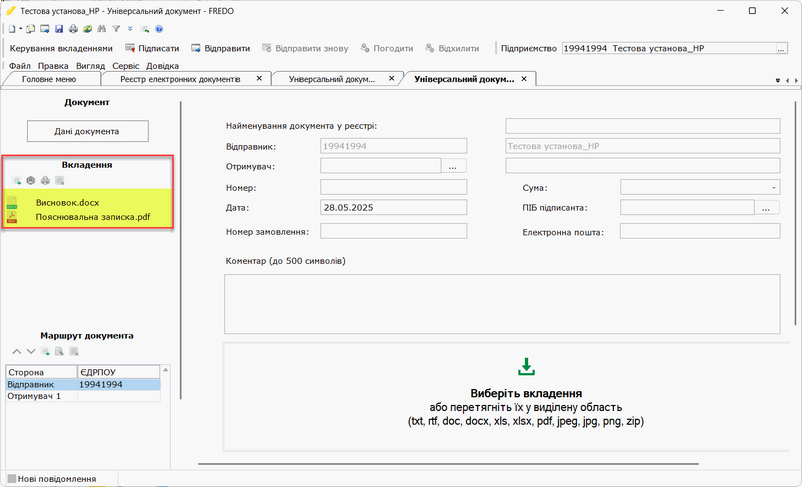Move route row up with up chevron
This screenshot has height=487, width=802.
(x=16, y=352)
